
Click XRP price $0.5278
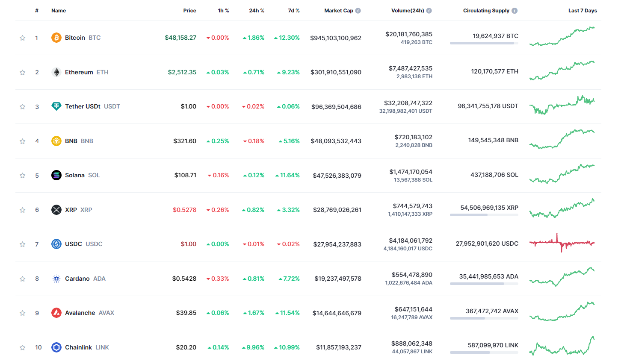pyautogui.click(x=184, y=210)
